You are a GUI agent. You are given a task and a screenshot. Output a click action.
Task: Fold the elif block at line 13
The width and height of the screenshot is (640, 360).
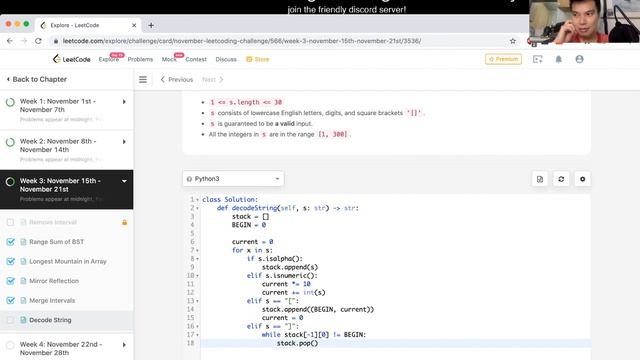[198, 301]
